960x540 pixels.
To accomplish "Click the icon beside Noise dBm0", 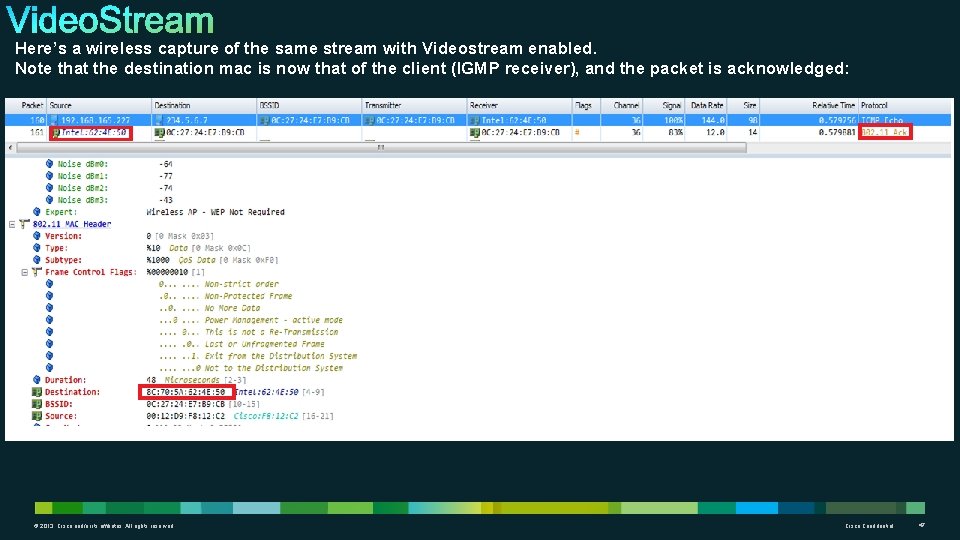I will pyautogui.click(x=50, y=164).
